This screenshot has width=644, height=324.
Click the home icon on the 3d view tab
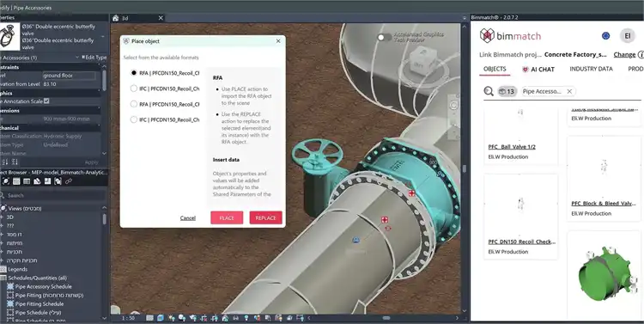[115, 18]
